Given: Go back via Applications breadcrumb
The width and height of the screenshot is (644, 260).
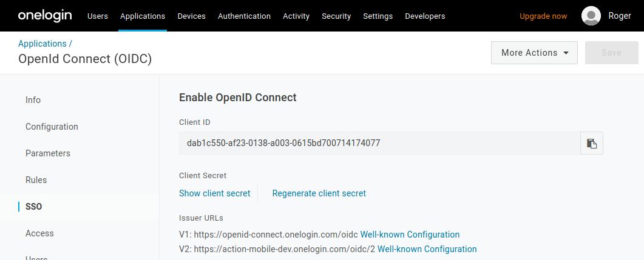Looking at the screenshot, I should pos(42,44).
